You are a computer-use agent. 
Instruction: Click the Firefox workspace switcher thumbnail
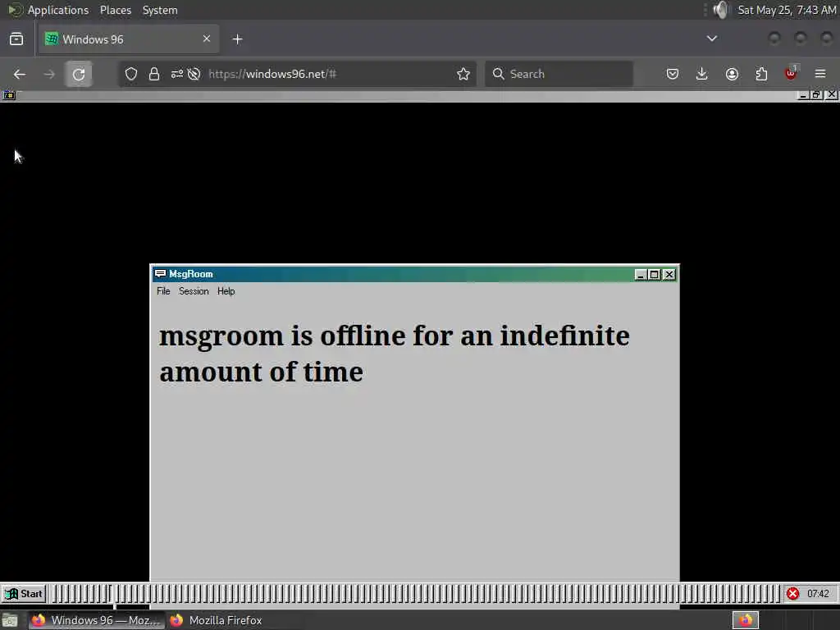click(x=746, y=620)
